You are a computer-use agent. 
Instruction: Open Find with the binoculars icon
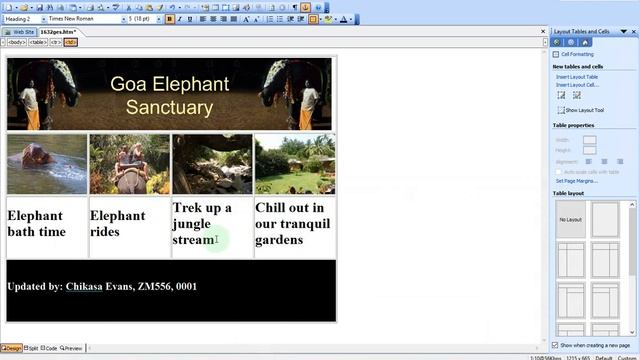point(50,7)
